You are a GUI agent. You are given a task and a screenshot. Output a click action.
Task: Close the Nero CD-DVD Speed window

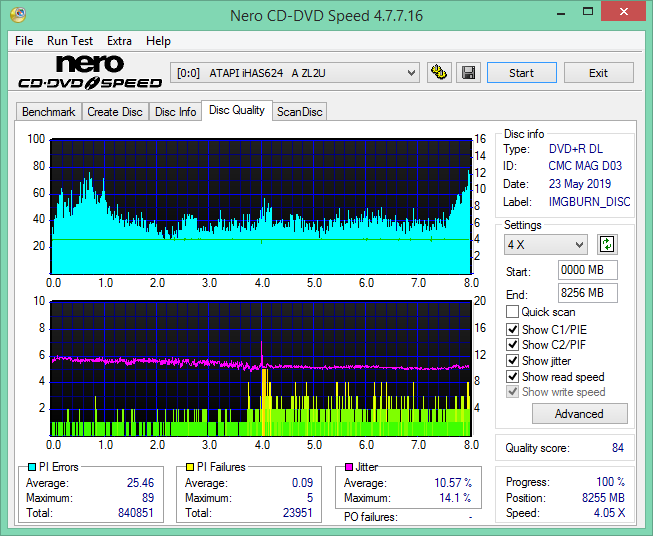[623, 12]
